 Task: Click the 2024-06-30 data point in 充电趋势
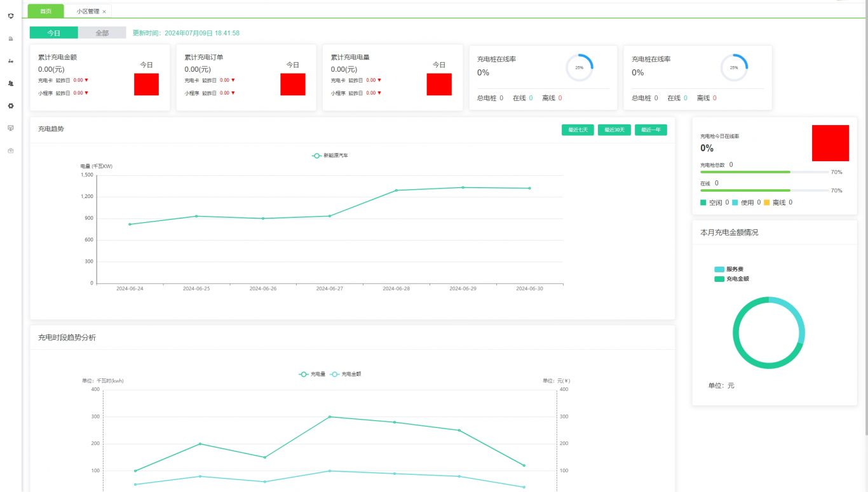529,188
